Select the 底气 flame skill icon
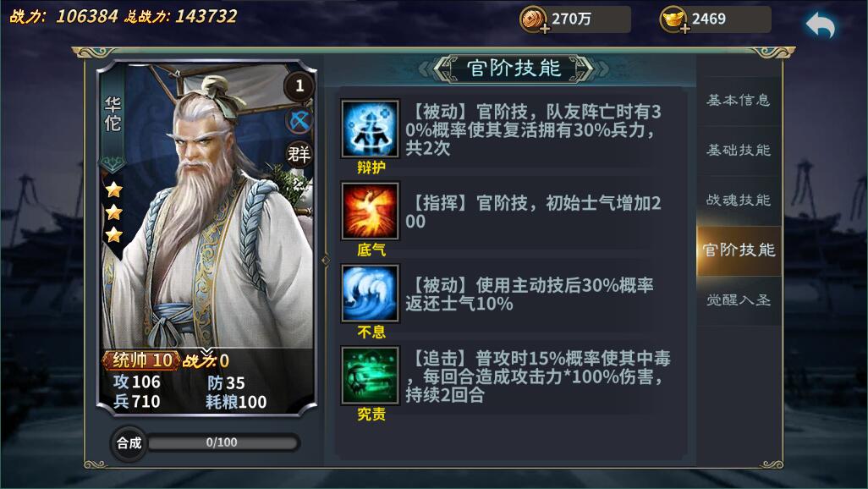The height and width of the screenshot is (489, 868). pos(370,211)
